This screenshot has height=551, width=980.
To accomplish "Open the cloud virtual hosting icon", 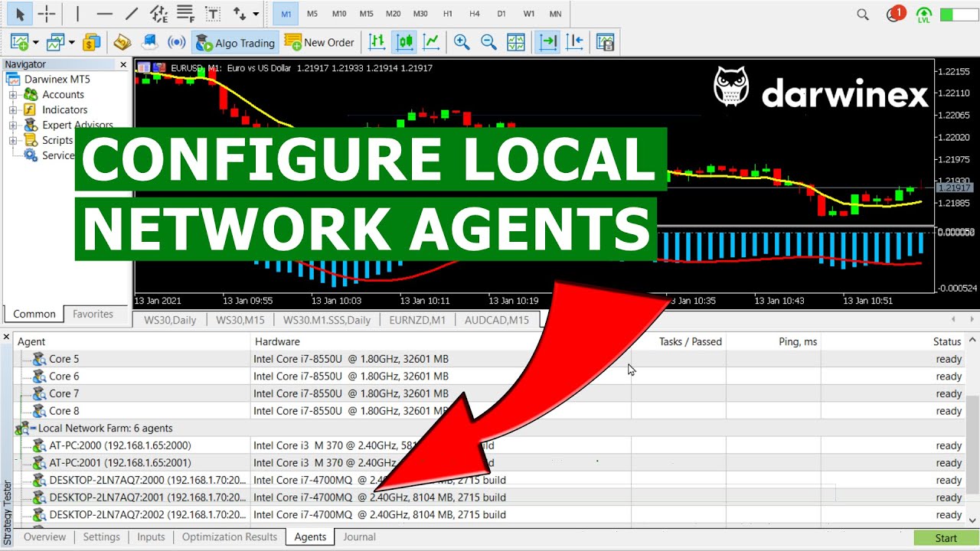I will [150, 43].
